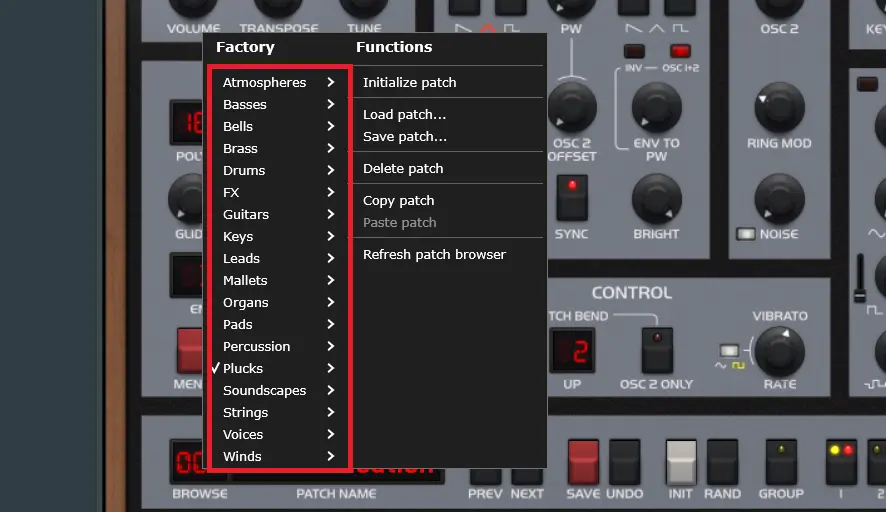886x512 pixels.
Task: Open the Pads category
Action: coord(279,325)
